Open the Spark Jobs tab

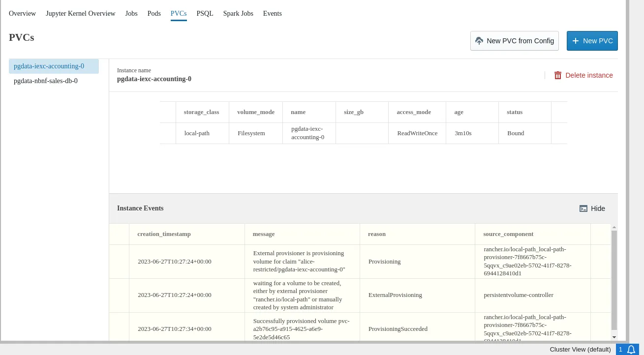tap(238, 14)
